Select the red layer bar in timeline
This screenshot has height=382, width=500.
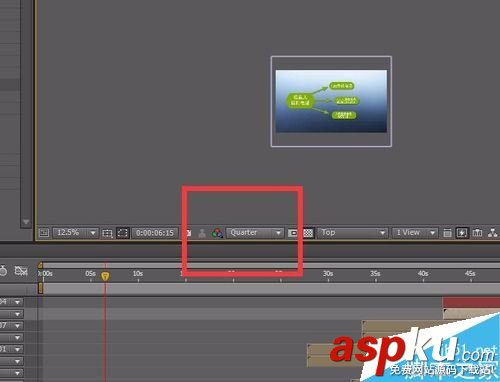pos(471,302)
